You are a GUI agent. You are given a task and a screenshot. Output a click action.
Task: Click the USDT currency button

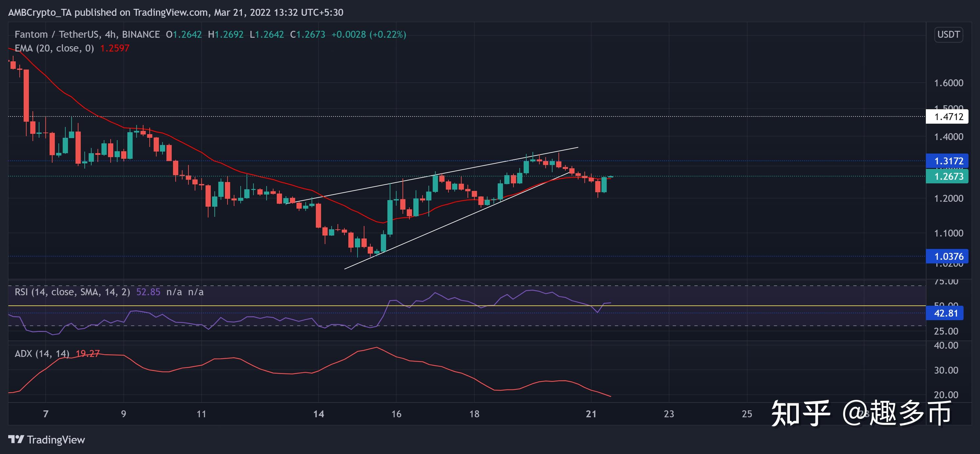click(948, 34)
